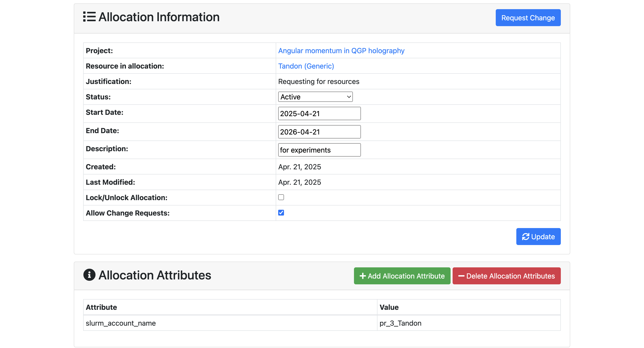
Task: Click the chevron arrow in Status select
Action: tap(349, 97)
